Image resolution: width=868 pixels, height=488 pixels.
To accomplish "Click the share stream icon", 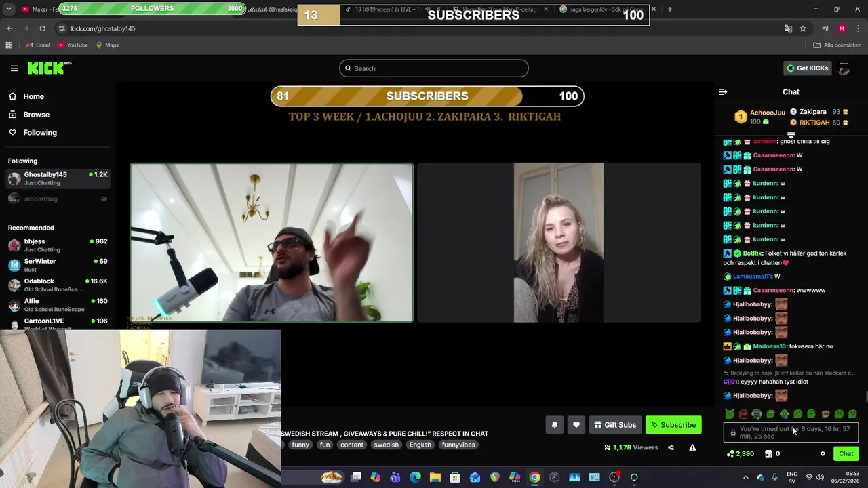I will pos(671,447).
